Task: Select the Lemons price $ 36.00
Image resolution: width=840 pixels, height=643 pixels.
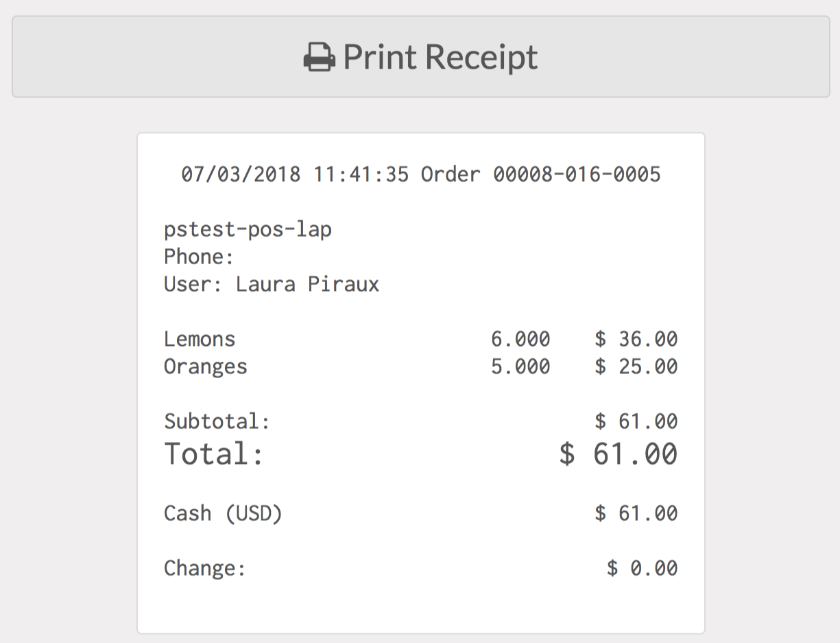Action: 636,339
